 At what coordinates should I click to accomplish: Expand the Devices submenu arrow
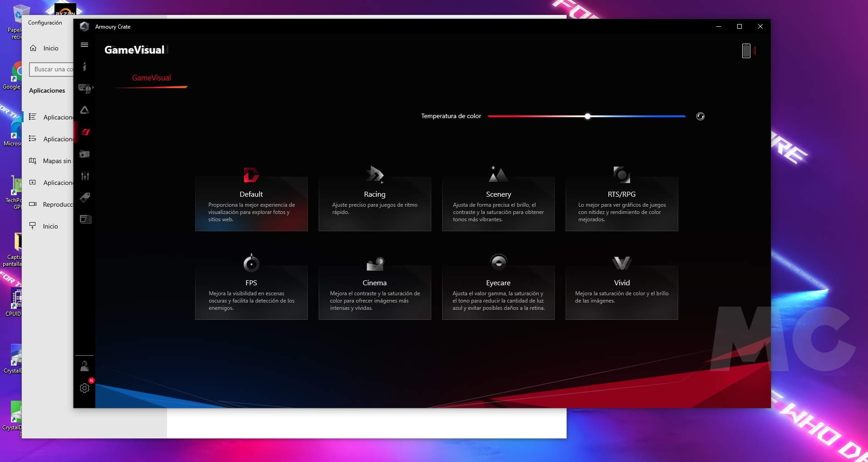point(93,88)
